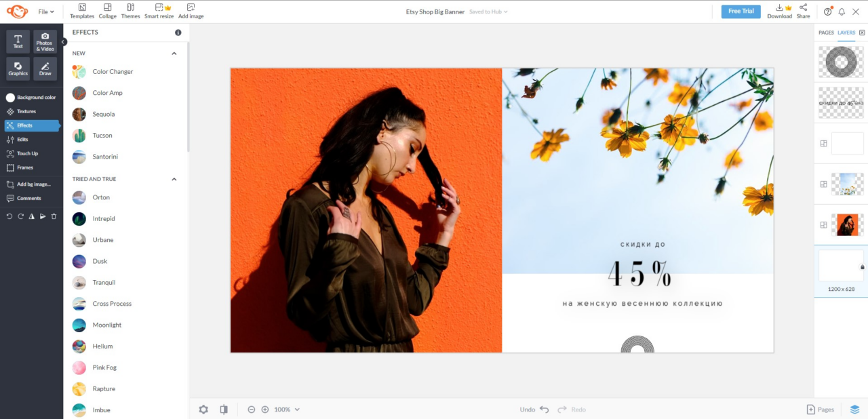The height and width of the screenshot is (419, 868).
Task: Click the Free Trial button
Action: coord(741,12)
